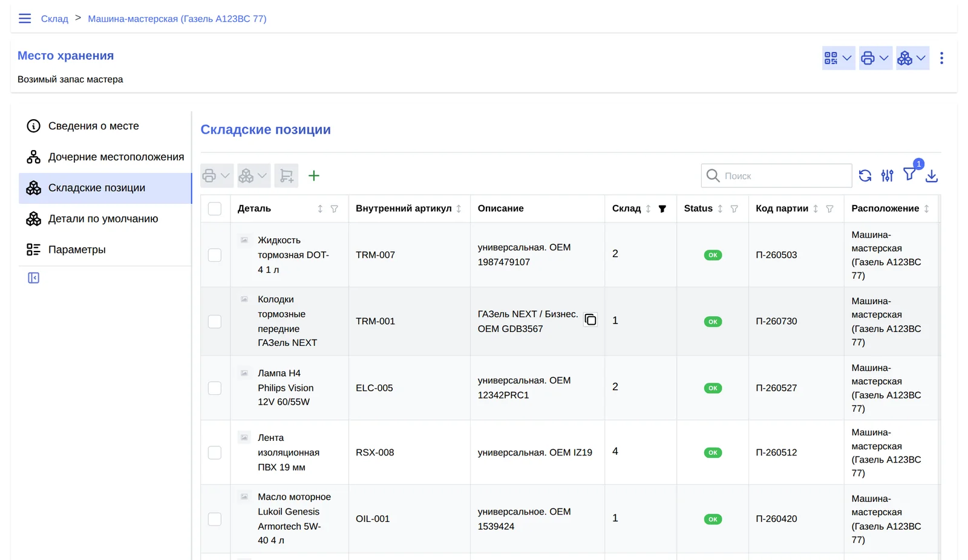The image size is (968, 560).
Task: Refresh the stock items table
Action: pos(865,176)
